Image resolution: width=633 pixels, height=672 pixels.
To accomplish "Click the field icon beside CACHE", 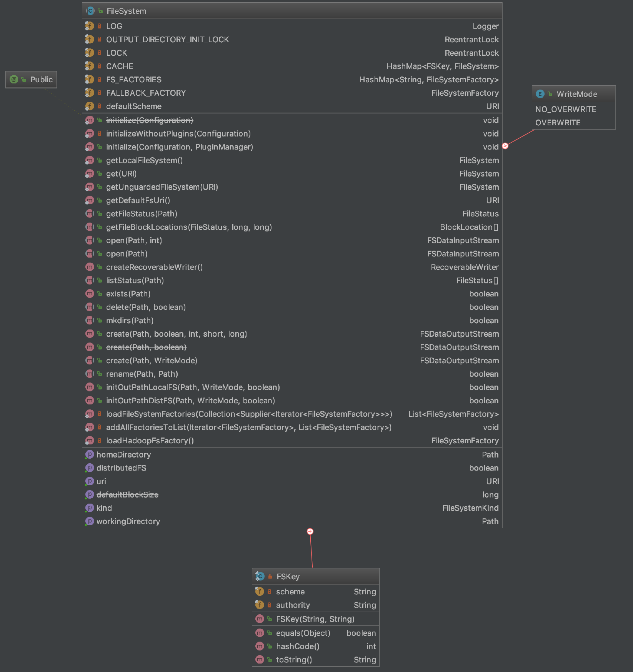I will click(89, 66).
